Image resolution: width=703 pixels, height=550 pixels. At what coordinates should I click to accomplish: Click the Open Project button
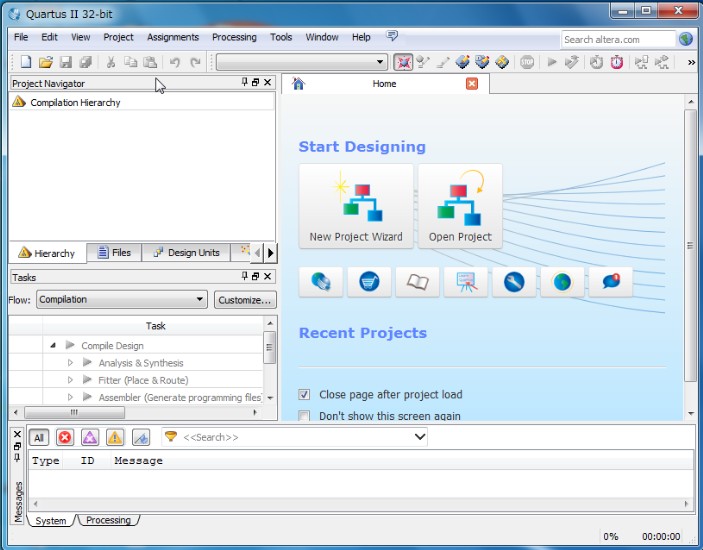tap(460, 206)
